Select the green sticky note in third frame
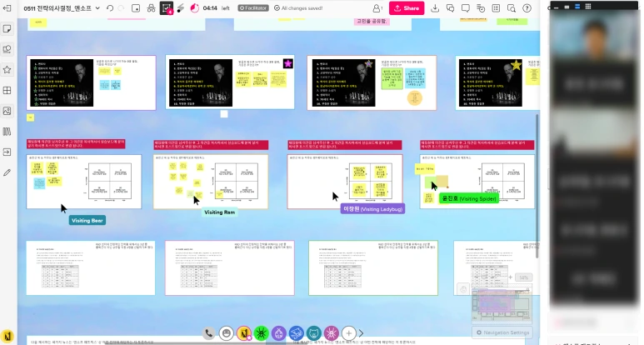 click(392, 79)
